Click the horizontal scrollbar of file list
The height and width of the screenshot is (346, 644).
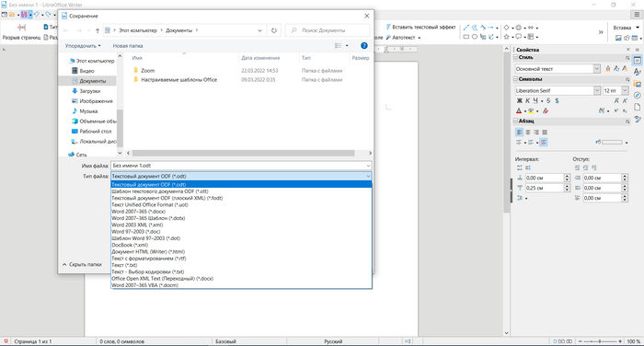point(243,153)
